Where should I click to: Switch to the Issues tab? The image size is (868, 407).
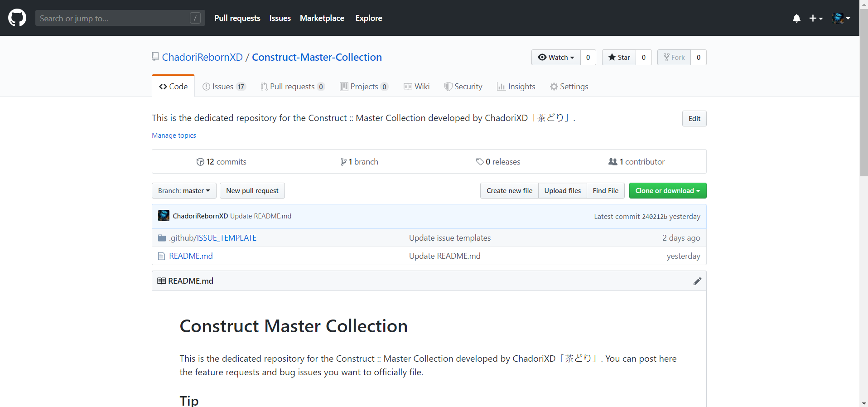point(224,87)
